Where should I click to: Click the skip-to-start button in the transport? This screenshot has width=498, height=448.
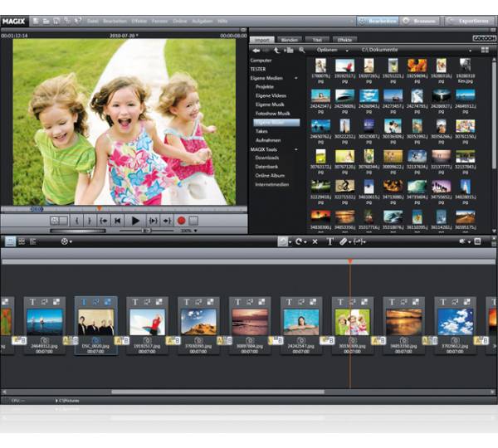[x=118, y=221]
